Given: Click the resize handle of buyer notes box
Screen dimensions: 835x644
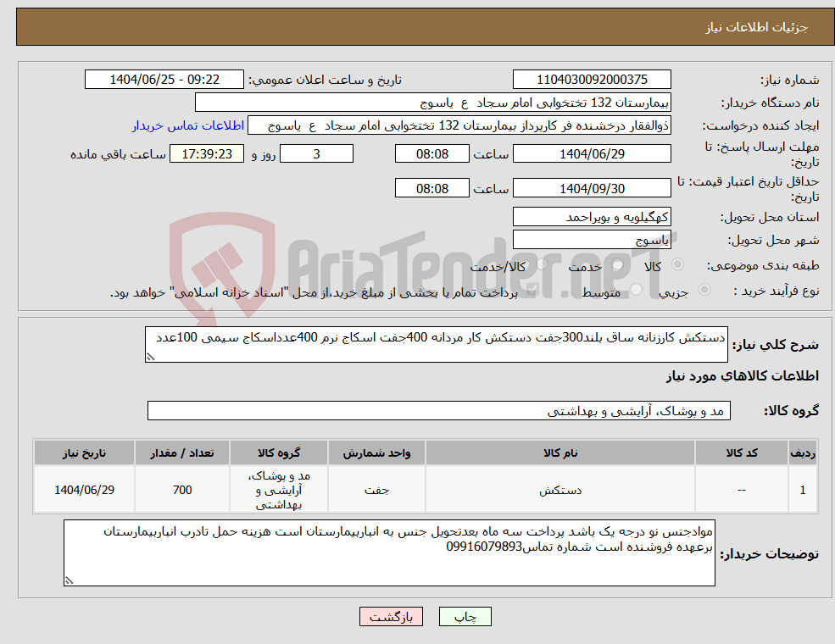Looking at the screenshot, I should (69, 580).
